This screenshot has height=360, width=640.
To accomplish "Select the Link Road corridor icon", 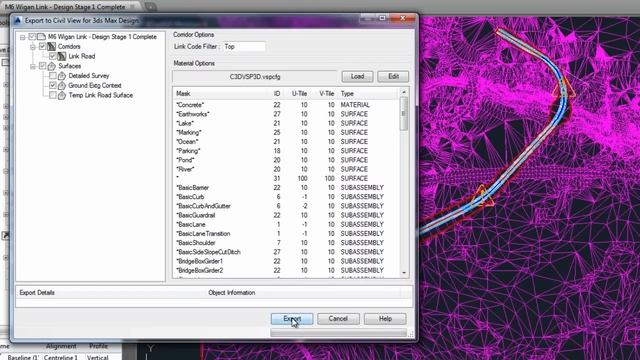I will tap(62, 56).
